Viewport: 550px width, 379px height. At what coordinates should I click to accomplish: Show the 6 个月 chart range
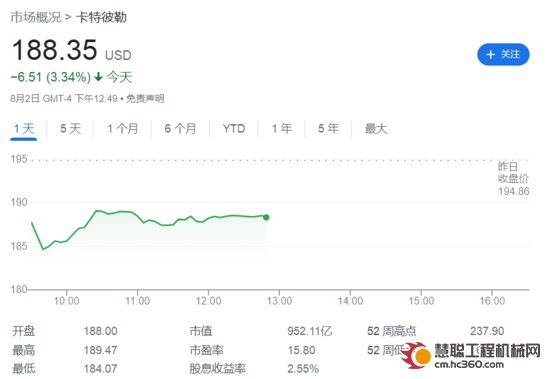click(x=180, y=129)
